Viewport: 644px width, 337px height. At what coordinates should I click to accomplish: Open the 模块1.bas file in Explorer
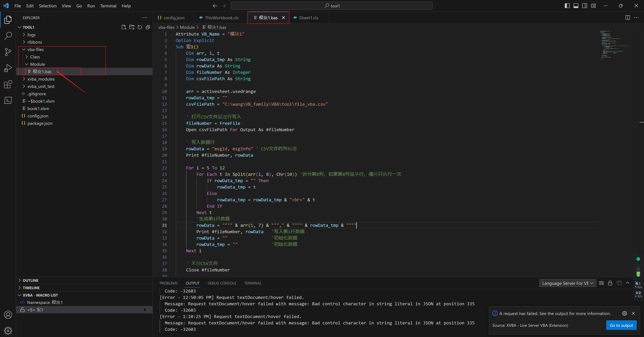tap(42, 71)
